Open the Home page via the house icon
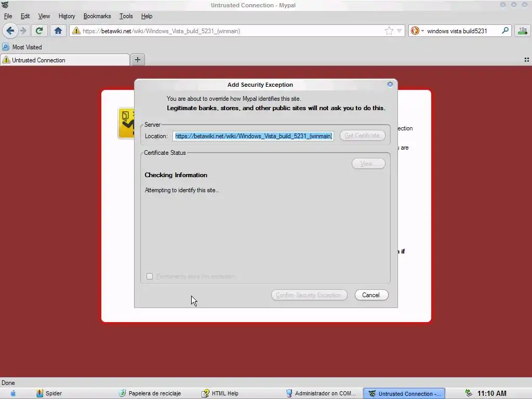 tap(58, 31)
